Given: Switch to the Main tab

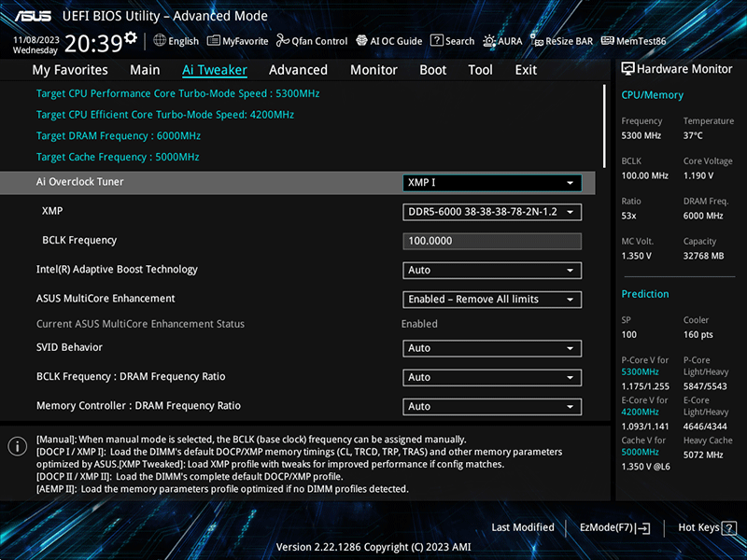Looking at the screenshot, I should pos(145,70).
